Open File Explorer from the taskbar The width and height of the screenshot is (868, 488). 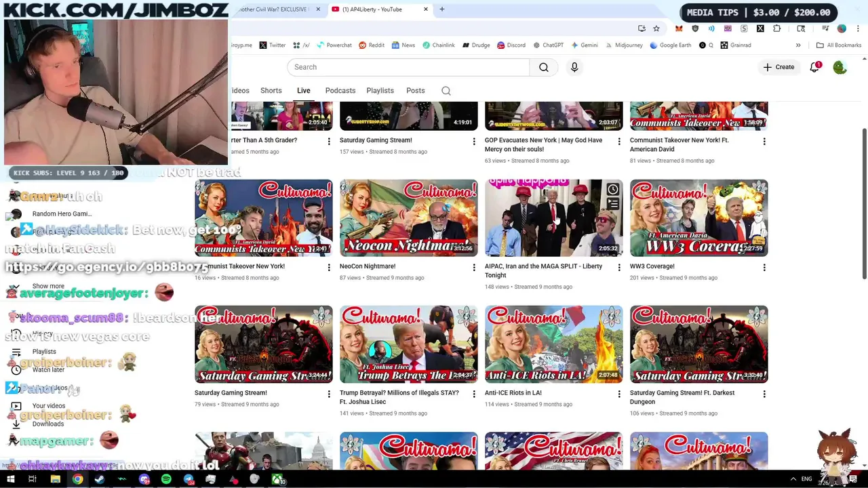[56, 480]
